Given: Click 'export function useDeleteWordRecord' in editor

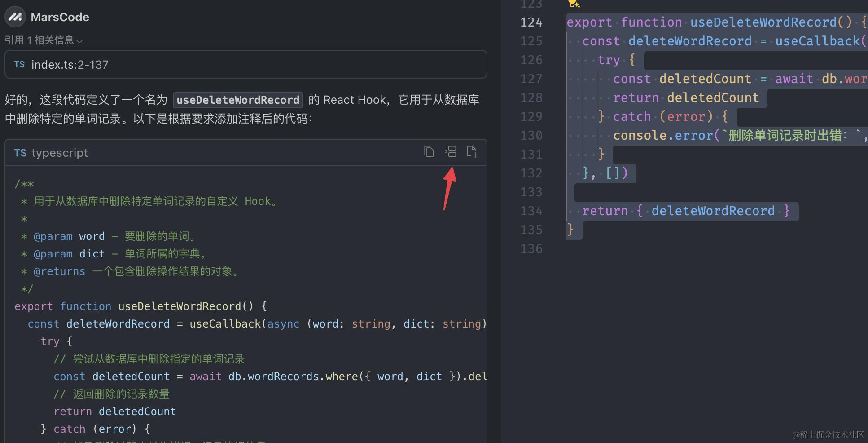Looking at the screenshot, I should click(x=709, y=22).
